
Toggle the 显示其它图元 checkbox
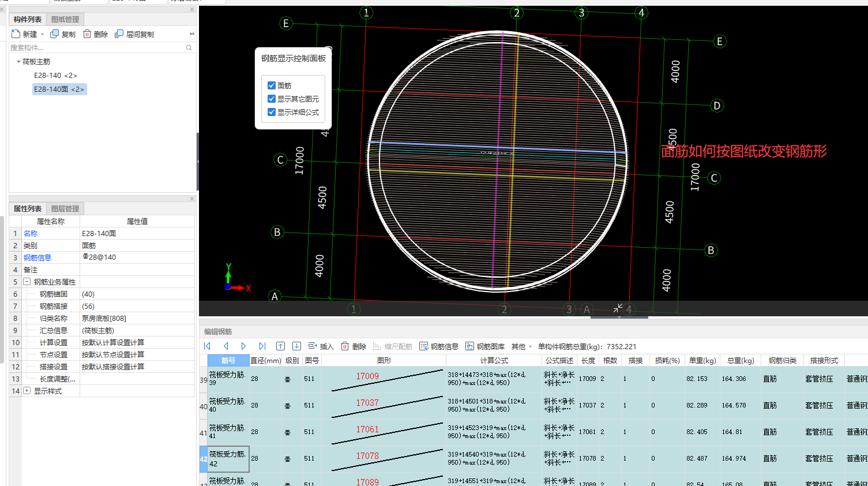(272, 99)
